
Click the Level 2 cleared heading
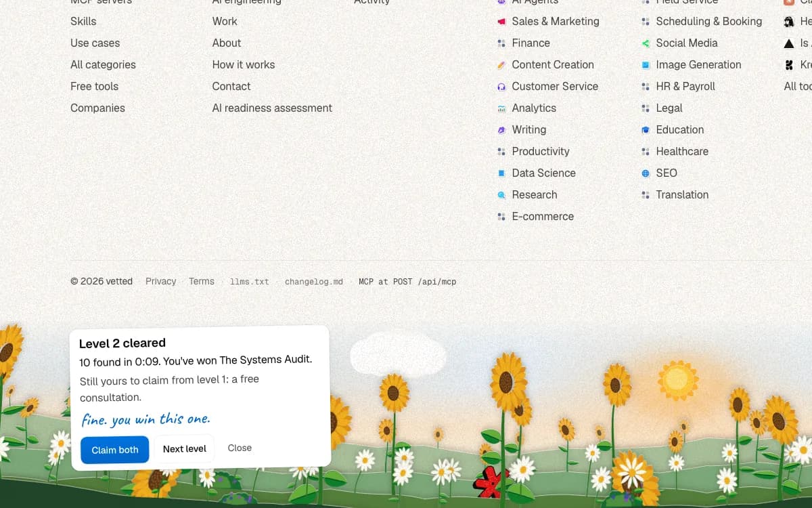(122, 343)
